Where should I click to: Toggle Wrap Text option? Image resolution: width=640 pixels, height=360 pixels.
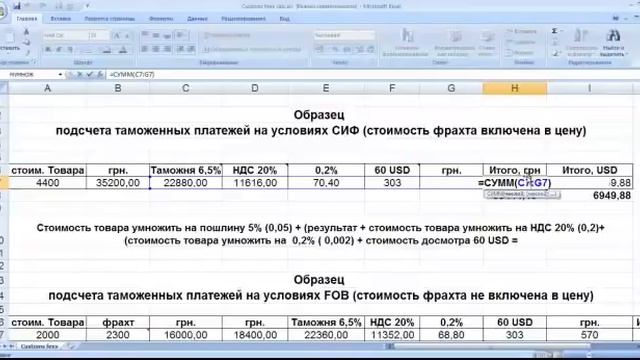(227, 36)
